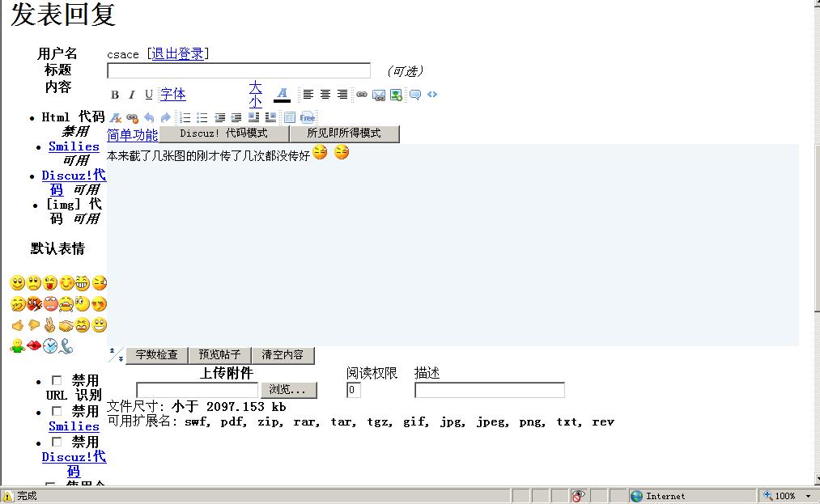
Task: Focus the 标题 title input field
Action: (x=239, y=70)
